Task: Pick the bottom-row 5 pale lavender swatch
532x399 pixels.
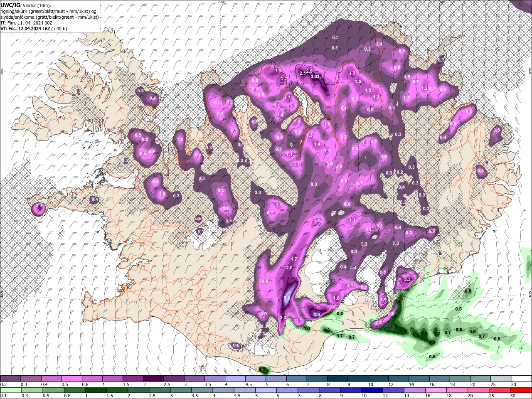Action: (x=266, y=391)
